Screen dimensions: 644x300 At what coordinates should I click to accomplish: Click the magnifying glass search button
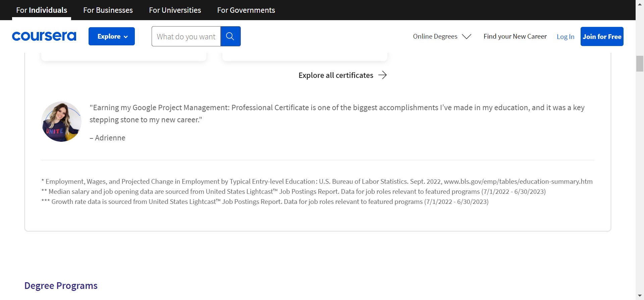point(230,36)
